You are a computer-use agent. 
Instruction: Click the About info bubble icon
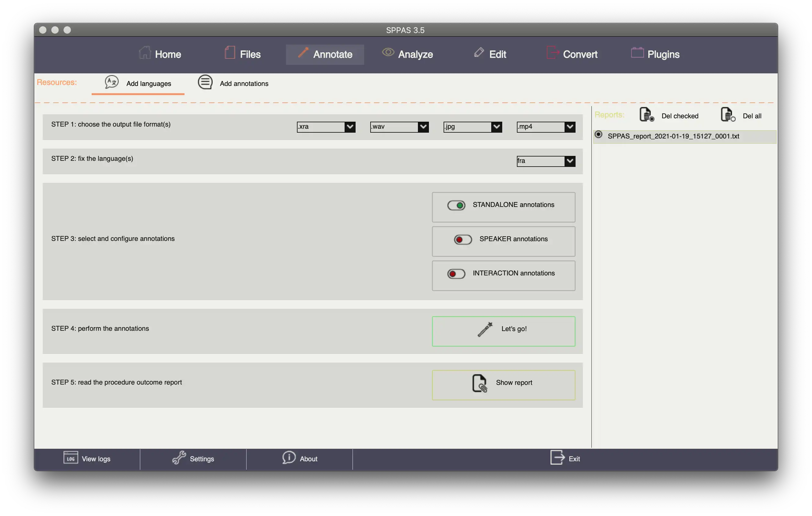coord(289,458)
